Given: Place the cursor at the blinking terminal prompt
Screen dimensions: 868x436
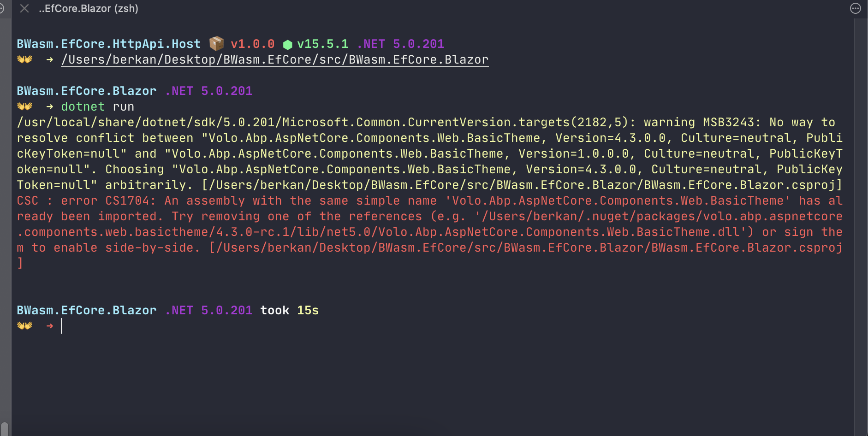Looking at the screenshot, I should pyautogui.click(x=63, y=325).
